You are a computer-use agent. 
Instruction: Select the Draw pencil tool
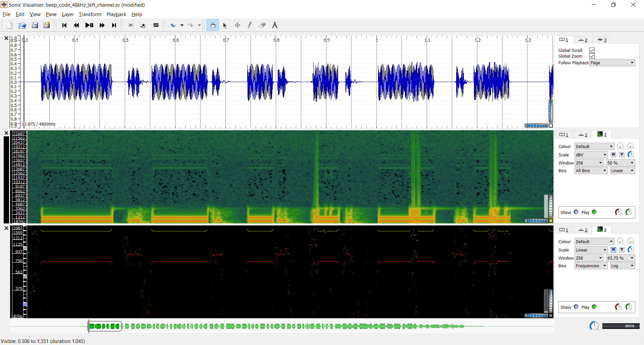[x=250, y=25]
